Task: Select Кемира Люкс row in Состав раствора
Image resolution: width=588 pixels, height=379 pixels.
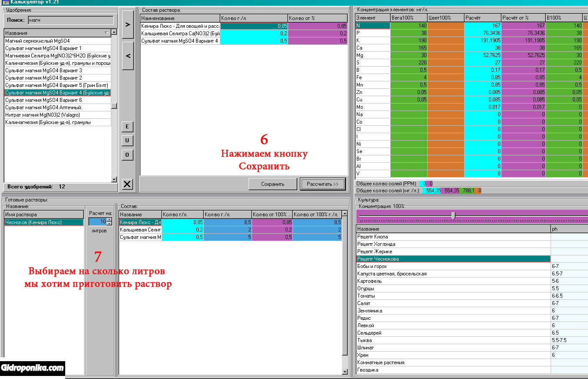Action: [x=244, y=26]
